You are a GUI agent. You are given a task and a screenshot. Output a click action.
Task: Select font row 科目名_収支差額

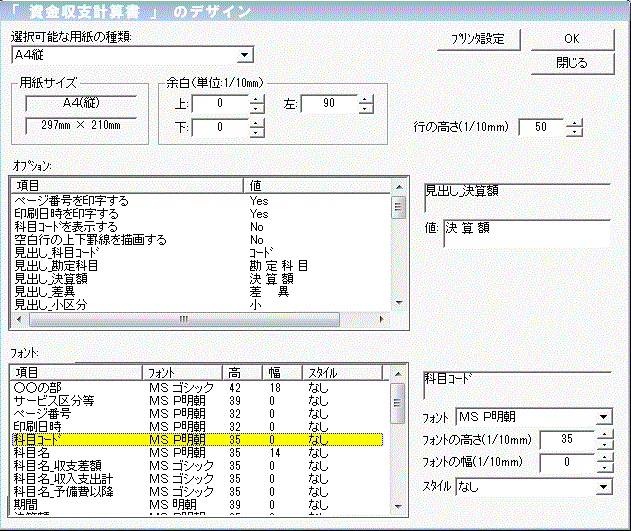pos(197,465)
